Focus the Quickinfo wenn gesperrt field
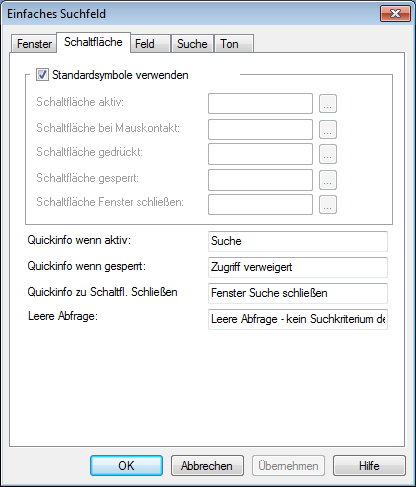Image resolution: width=416 pixels, height=487 pixels. point(298,267)
